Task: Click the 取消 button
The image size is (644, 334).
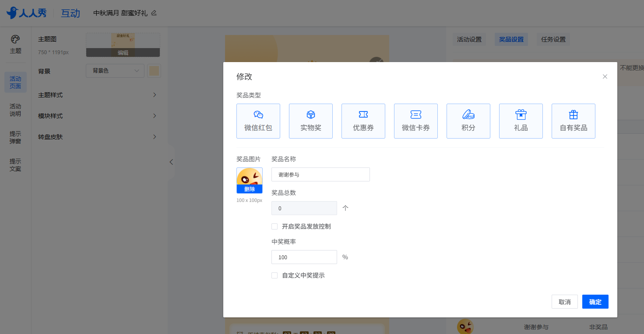Action: point(565,302)
